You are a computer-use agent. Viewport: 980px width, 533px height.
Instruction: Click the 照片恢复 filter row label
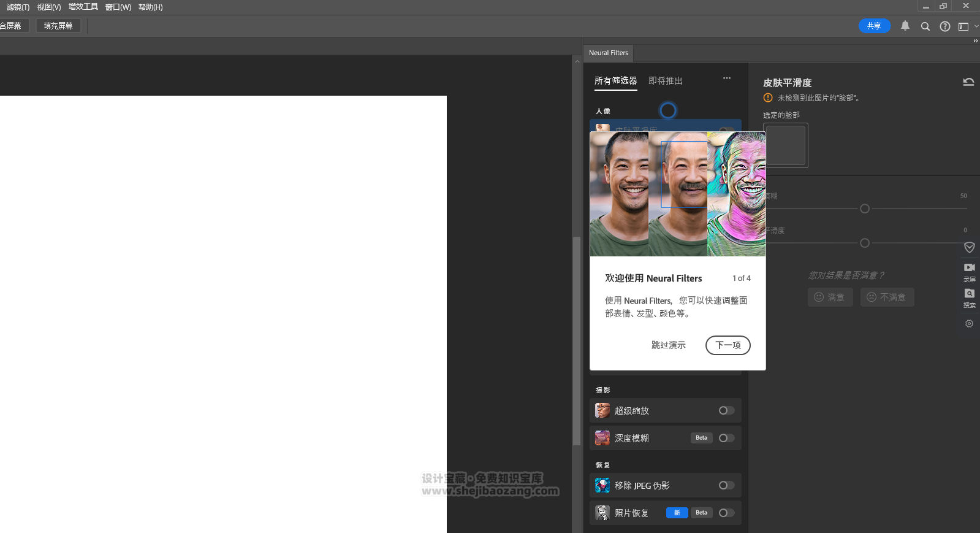point(631,513)
